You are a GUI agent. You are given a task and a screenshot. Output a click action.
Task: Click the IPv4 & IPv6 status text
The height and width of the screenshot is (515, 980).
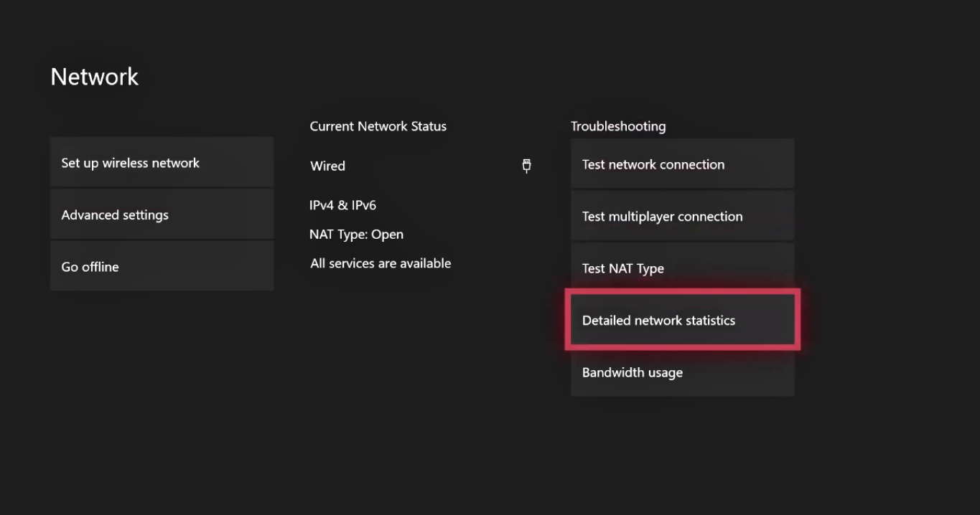click(342, 205)
